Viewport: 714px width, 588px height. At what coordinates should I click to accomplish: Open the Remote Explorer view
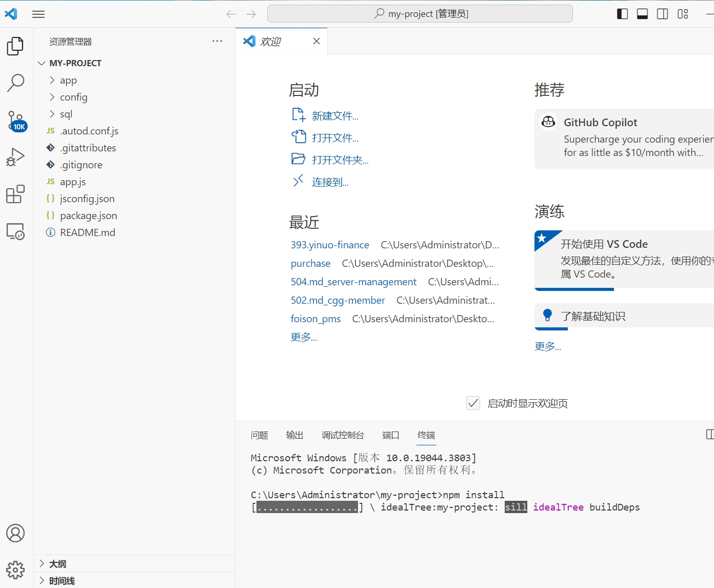tap(15, 231)
